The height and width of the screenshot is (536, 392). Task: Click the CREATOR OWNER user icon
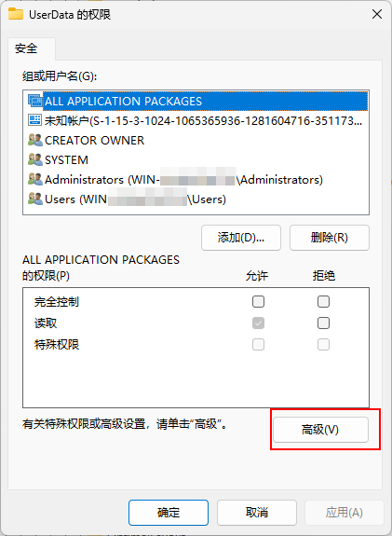pos(35,140)
